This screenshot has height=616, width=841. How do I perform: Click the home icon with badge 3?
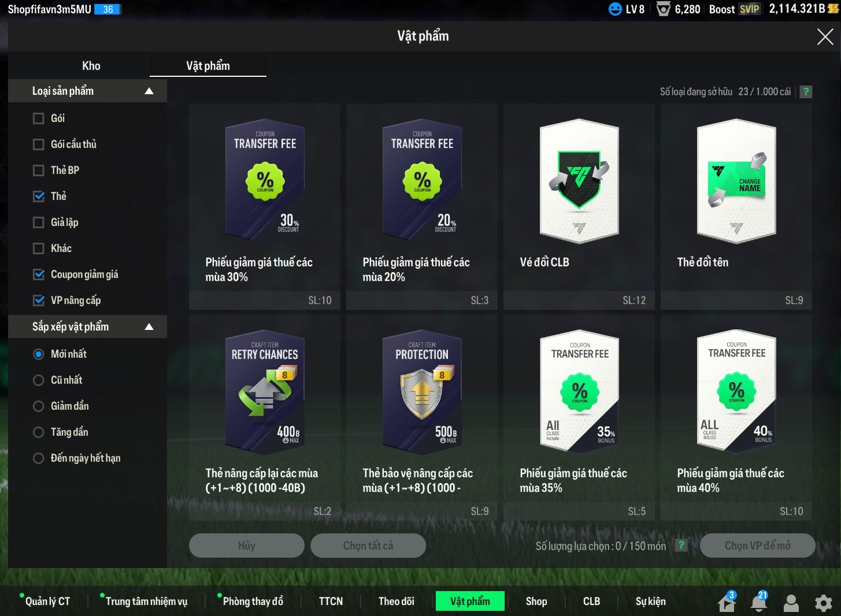[726, 603]
